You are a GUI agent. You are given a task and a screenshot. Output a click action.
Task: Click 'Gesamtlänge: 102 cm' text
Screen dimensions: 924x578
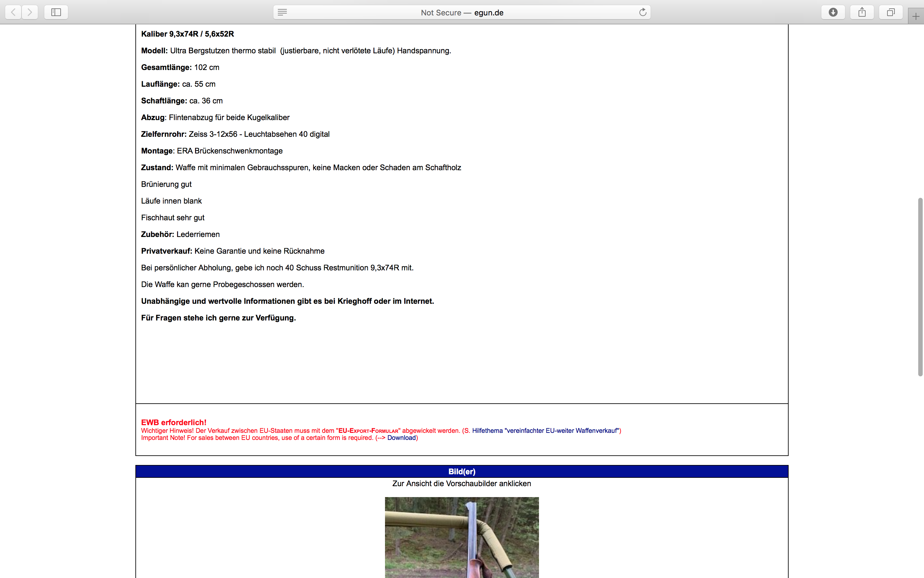point(180,67)
